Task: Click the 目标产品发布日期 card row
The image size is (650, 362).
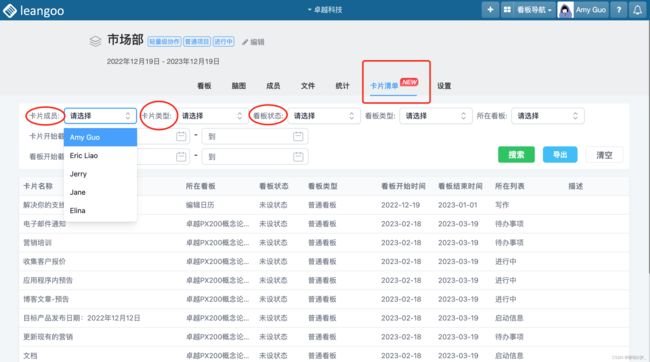Action: point(324,318)
